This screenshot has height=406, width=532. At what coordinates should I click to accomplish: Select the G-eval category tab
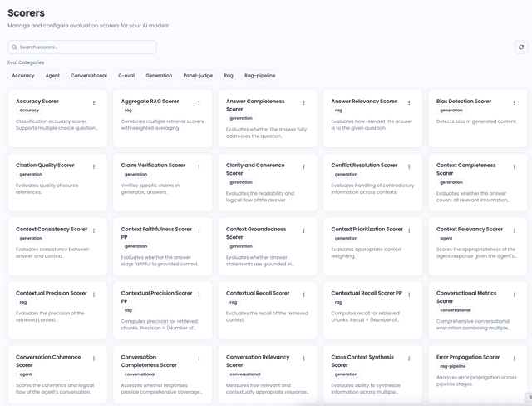click(126, 76)
